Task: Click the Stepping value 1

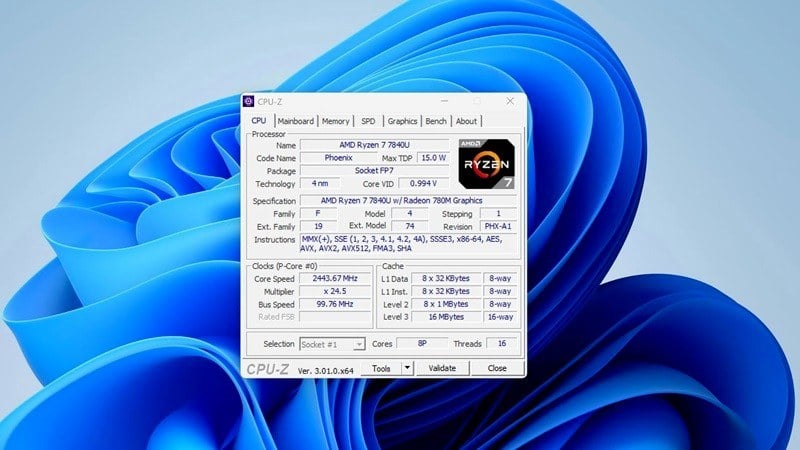Action: point(498,214)
